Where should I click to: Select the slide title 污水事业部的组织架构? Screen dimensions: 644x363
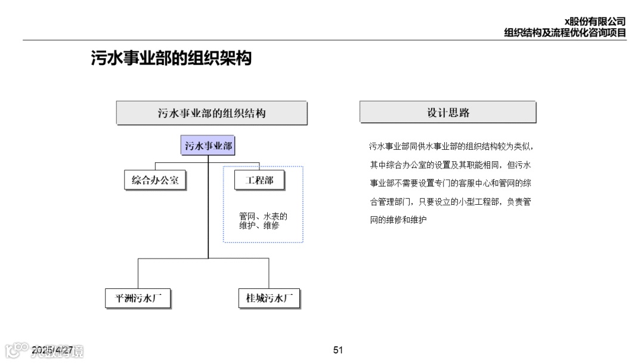pos(171,58)
